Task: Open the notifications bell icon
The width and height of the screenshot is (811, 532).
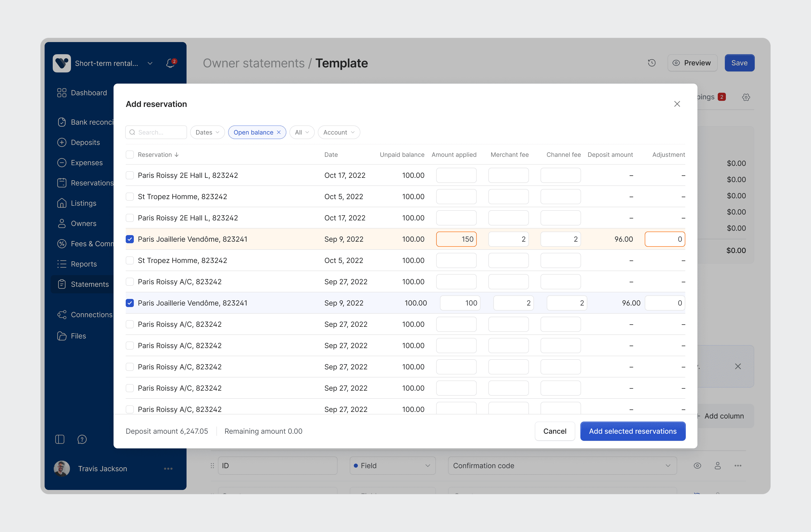Action: 170,63
